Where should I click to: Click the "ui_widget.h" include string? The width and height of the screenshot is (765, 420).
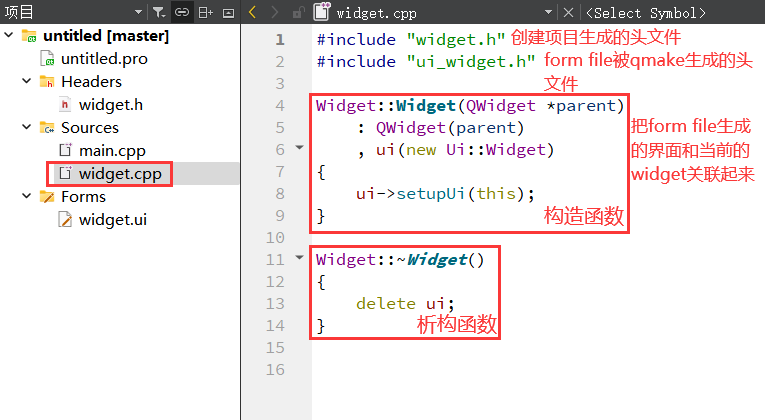(471, 61)
